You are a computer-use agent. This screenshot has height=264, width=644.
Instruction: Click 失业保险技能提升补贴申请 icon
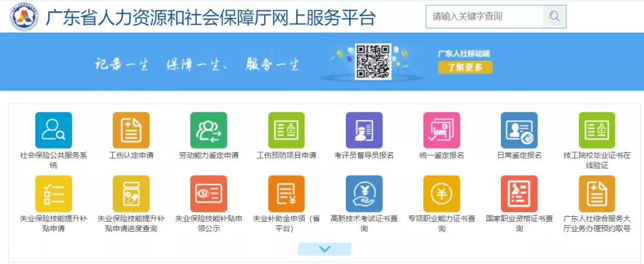[54, 194]
